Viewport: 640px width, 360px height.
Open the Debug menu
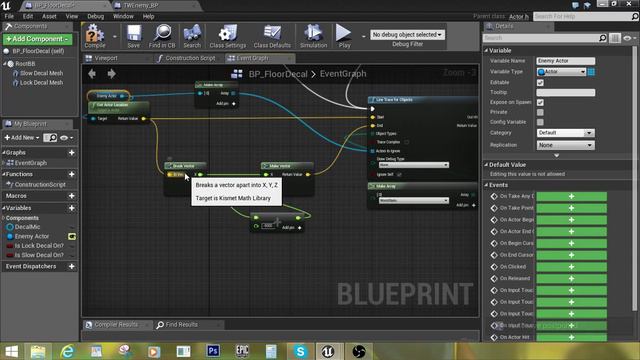(96, 16)
